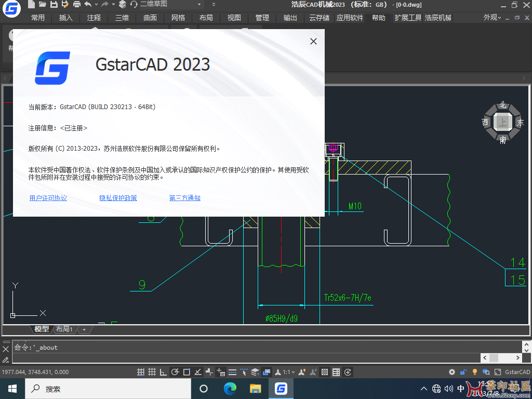Click the Save icon in quick access toolbar

point(54,4)
